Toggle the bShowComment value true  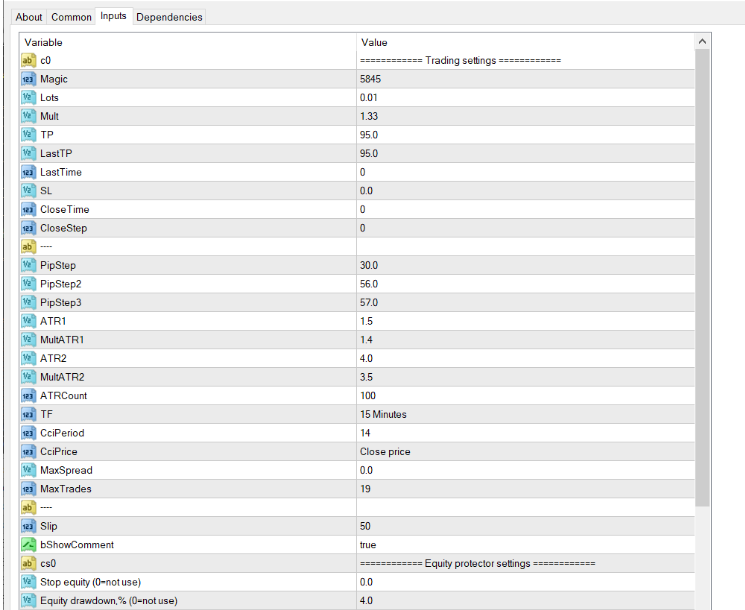pos(525,544)
